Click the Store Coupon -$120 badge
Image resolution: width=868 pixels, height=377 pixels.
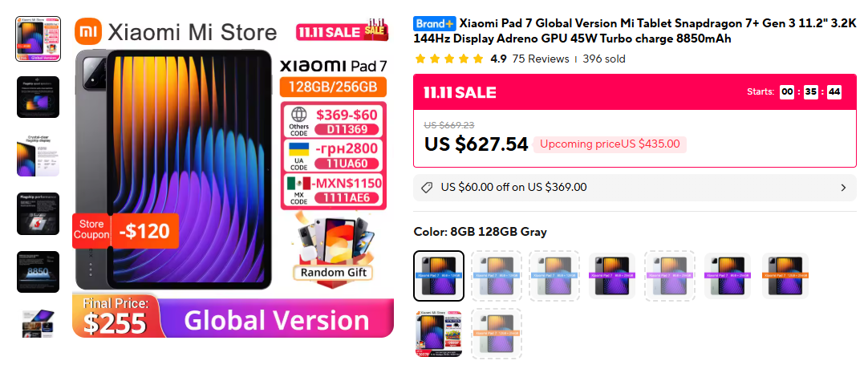point(126,231)
